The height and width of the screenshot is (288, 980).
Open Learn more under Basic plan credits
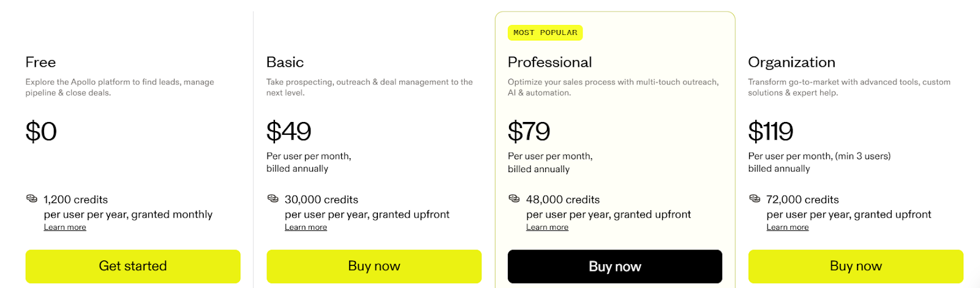[306, 227]
